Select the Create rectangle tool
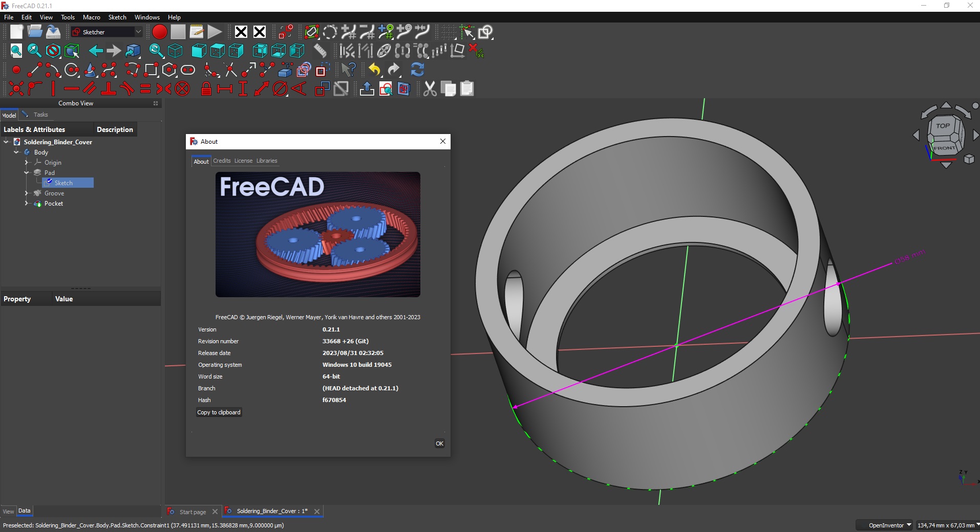 151,70
